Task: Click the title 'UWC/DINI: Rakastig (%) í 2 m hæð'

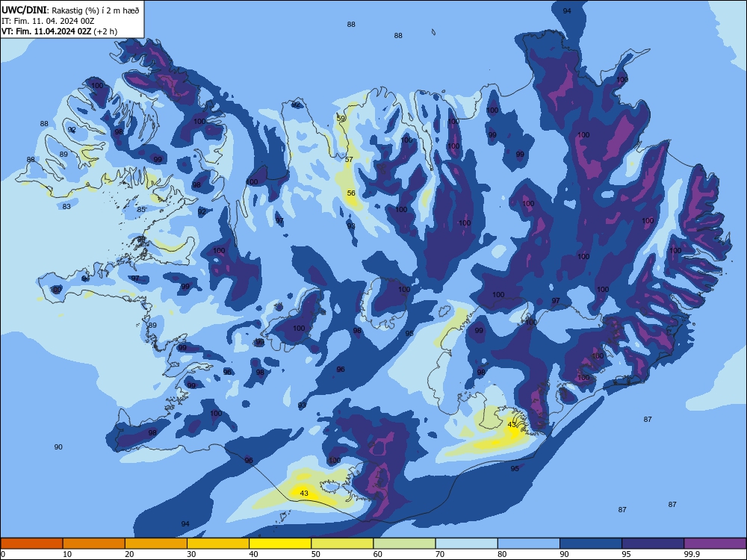Action: pyautogui.click(x=70, y=10)
